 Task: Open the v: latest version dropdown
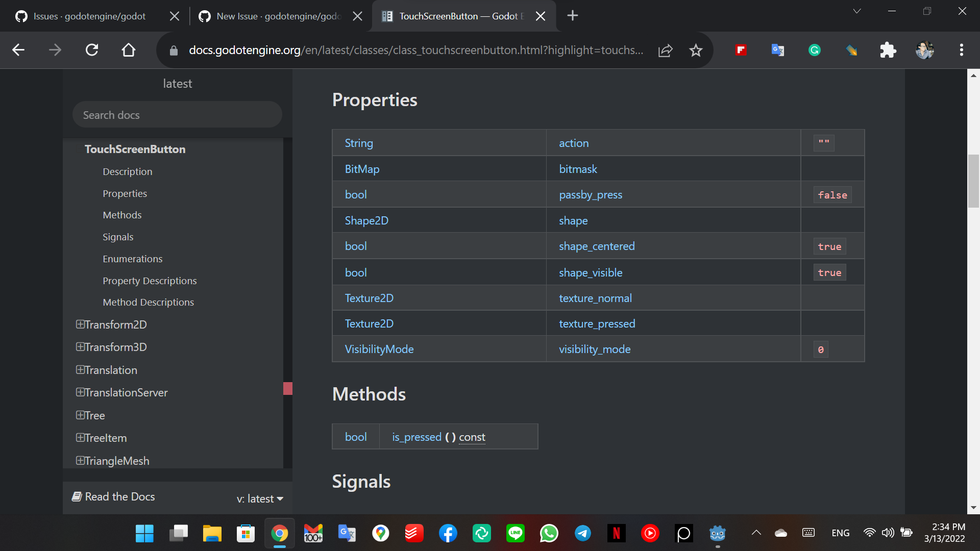(260, 498)
